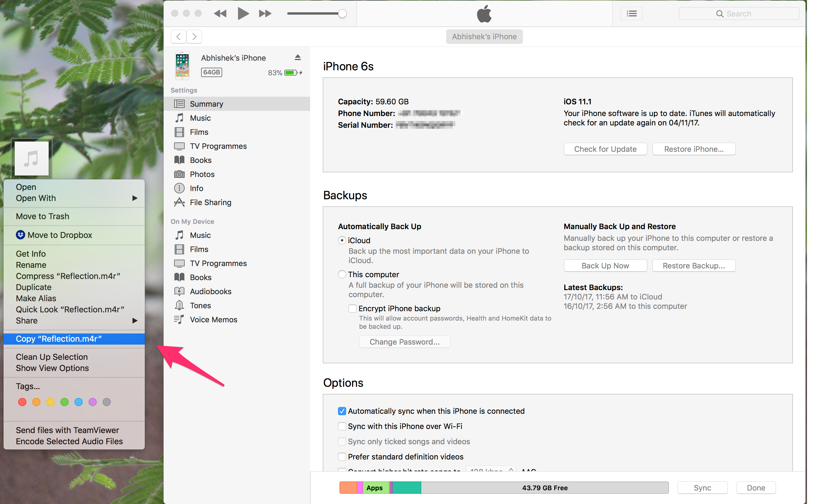Choose Move to Dropbox menu item
Image resolution: width=819 pixels, height=504 pixels.
[74, 235]
